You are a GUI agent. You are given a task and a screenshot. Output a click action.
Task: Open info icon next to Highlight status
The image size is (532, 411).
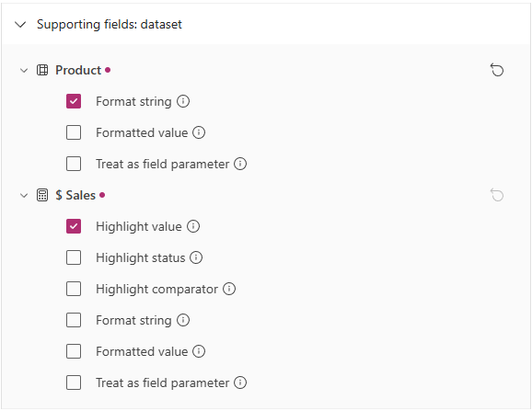tap(196, 257)
